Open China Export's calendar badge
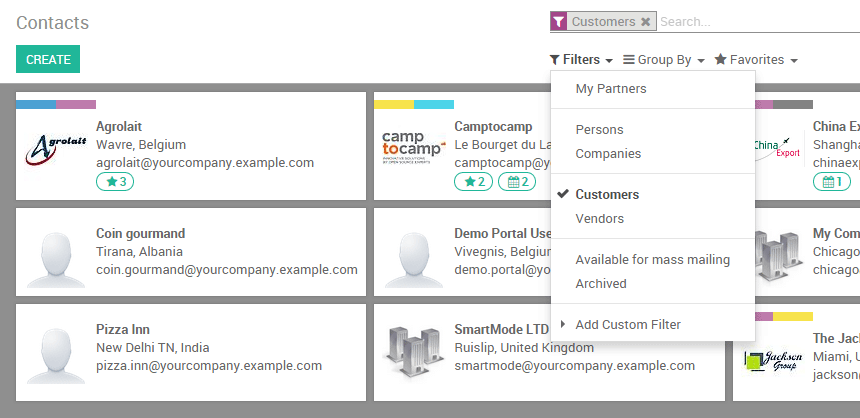Screen dimensions: 860x418 coord(831,182)
